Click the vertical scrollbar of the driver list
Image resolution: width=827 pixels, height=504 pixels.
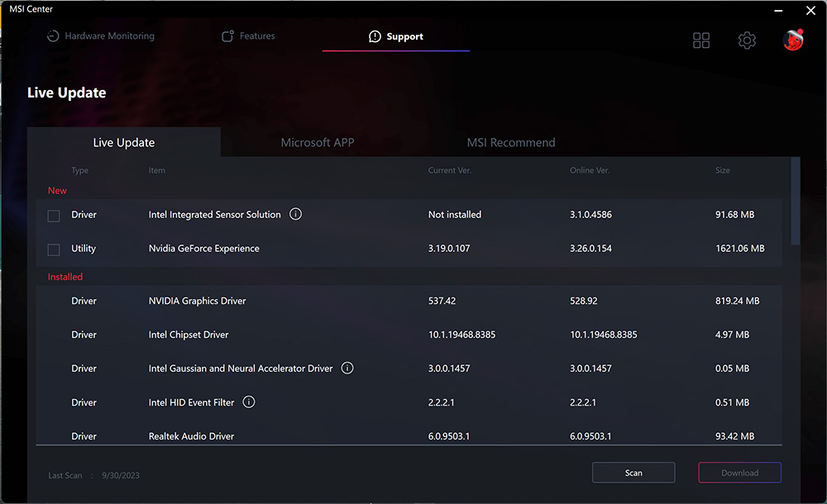pos(796,202)
